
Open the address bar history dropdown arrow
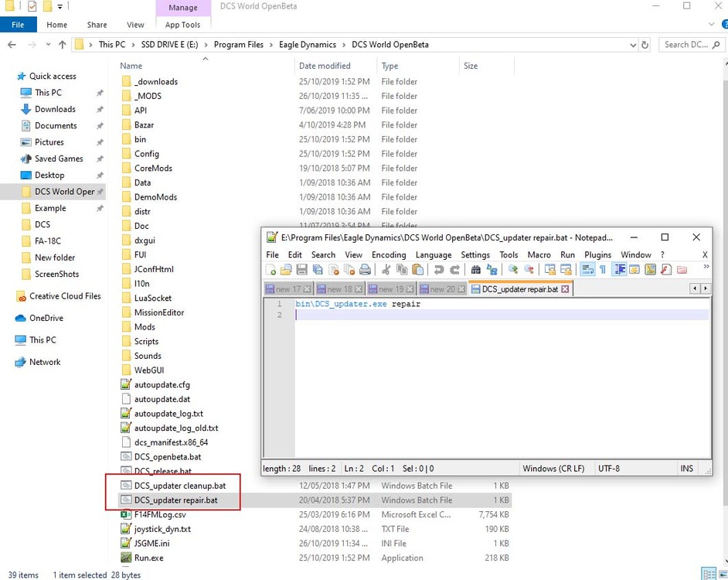pos(634,44)
